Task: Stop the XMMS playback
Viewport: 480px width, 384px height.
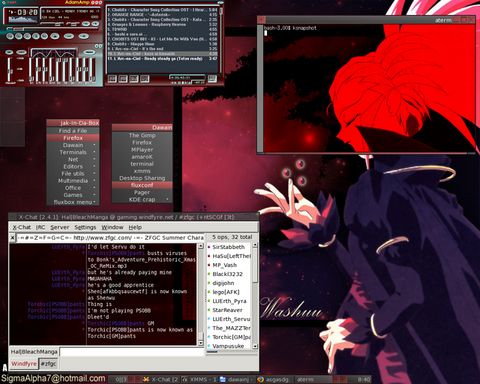Action: pyautogui.click(x=36, y=36)
